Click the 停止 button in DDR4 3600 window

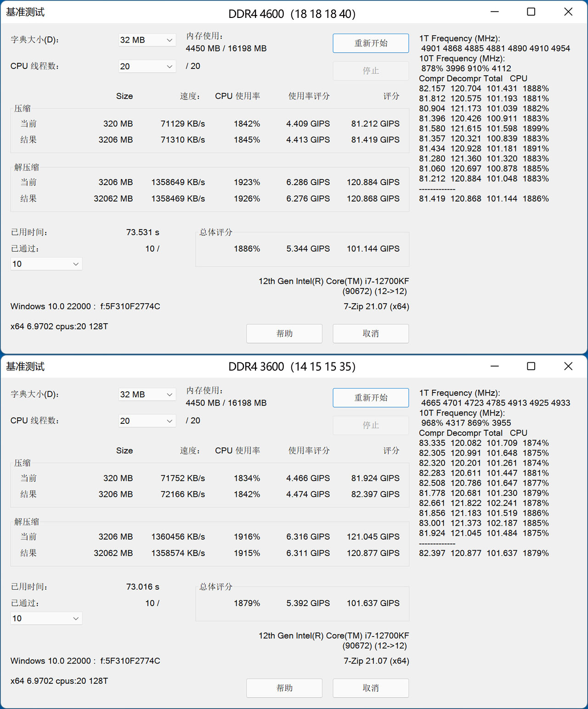(x=370, y=425)
